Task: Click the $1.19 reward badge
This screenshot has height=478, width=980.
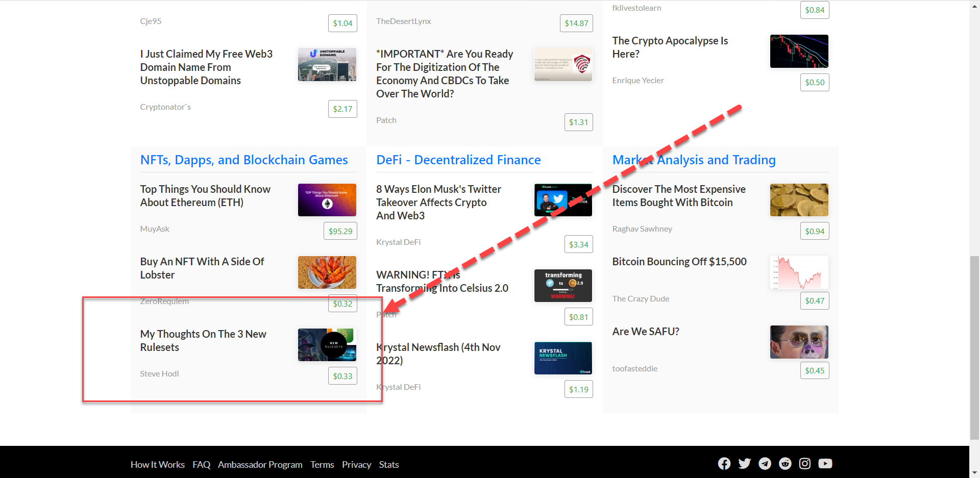Action: (x=579, y=389)
